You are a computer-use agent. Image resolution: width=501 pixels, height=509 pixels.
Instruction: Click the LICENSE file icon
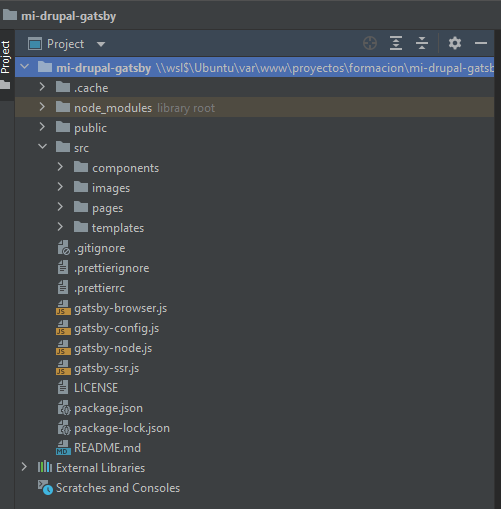pyautogui.click(x=63, y=388)
